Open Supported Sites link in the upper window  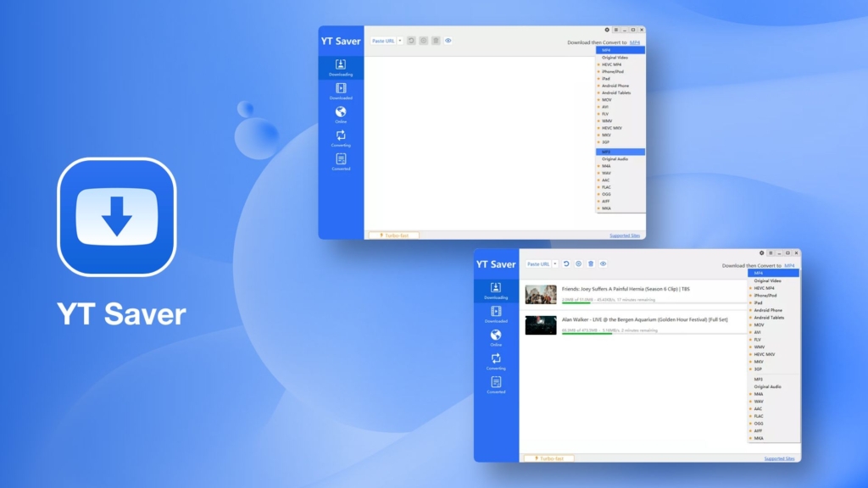click(625, 236)
